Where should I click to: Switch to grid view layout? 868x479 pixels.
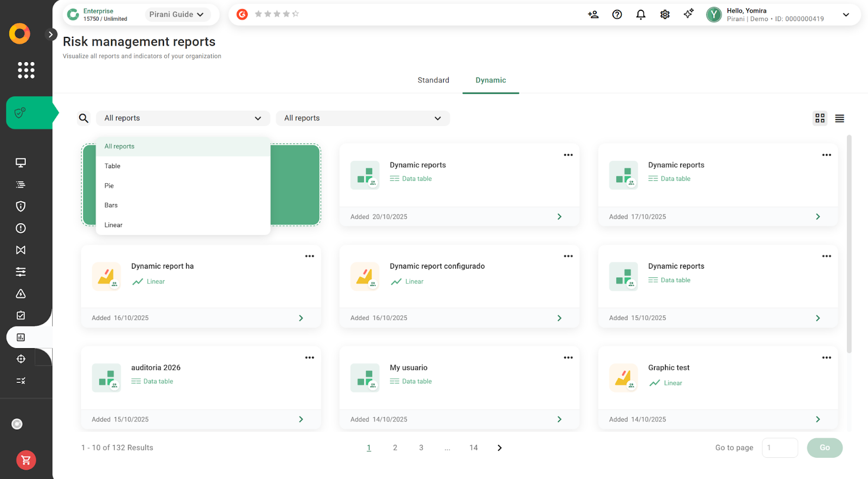(x=820, y=118)
